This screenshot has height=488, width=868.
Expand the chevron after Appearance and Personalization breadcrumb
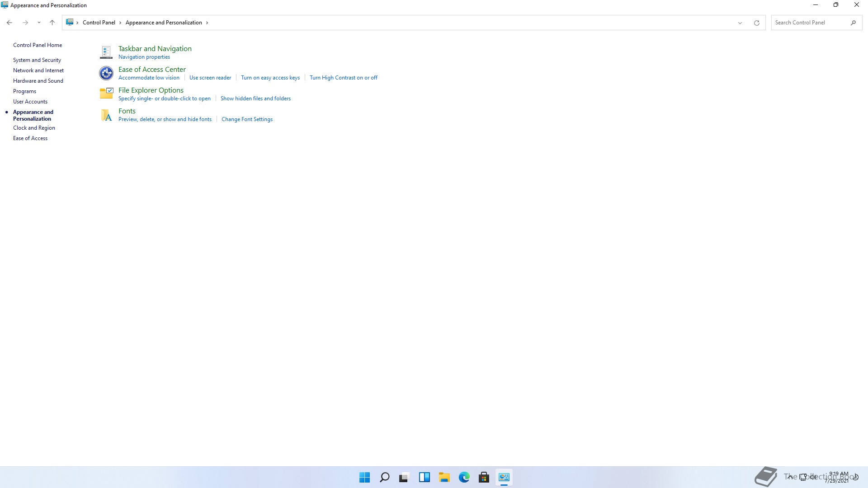207,23
